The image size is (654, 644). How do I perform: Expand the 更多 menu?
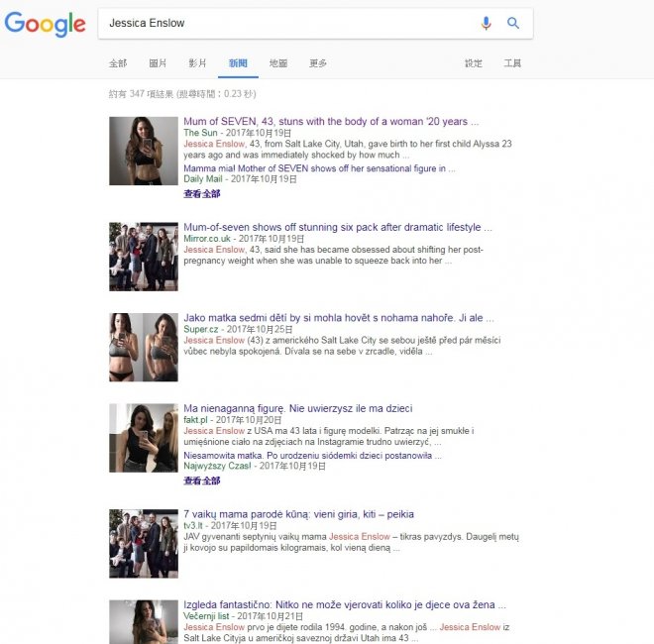[x=317, y=63]
